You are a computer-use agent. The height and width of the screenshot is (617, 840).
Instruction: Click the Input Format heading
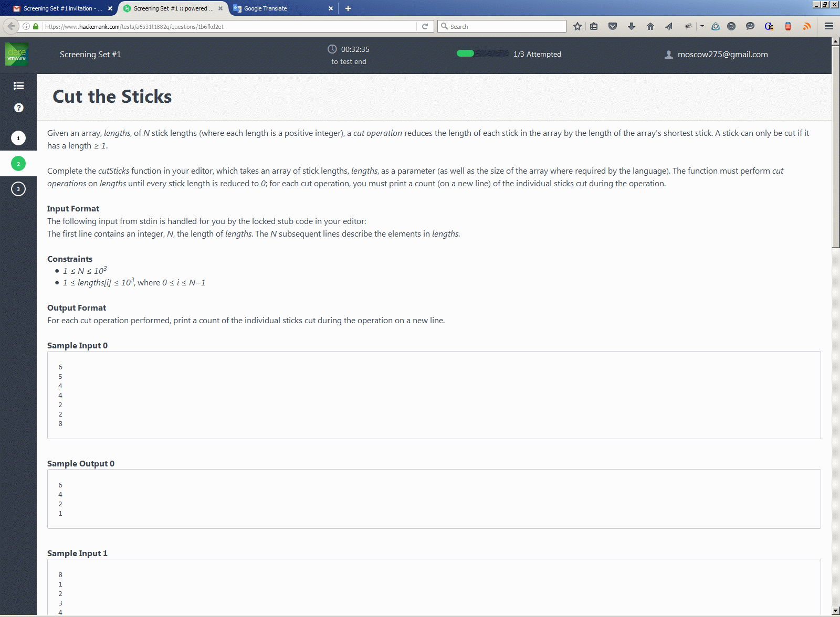point(73,209)
